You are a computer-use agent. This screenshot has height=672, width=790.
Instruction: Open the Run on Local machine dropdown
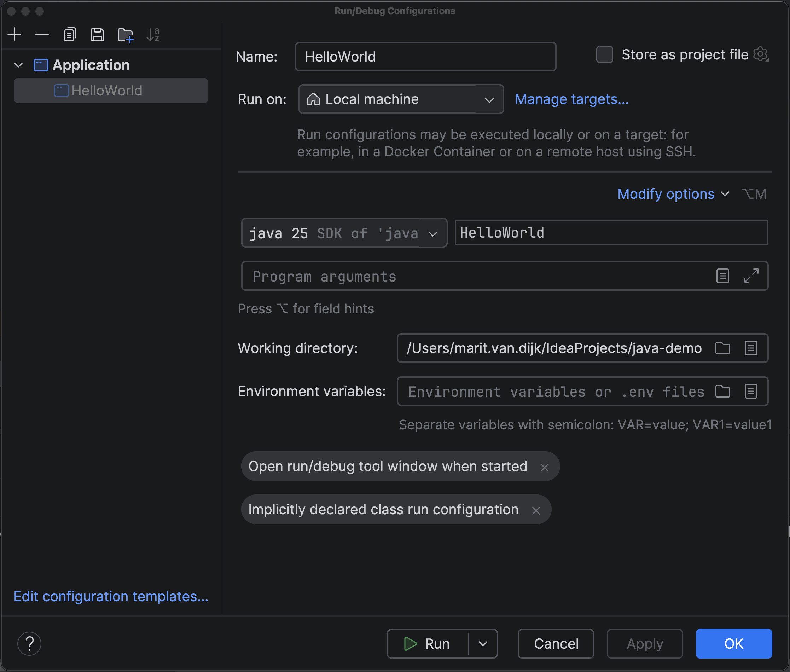401,99
